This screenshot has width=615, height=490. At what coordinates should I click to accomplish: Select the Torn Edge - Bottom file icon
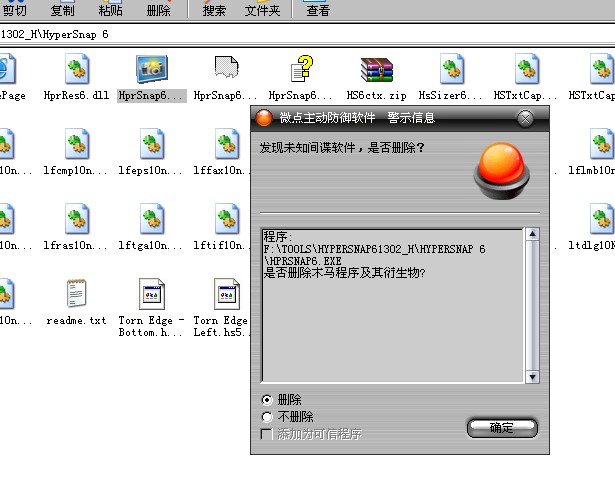tap(152, 294)
